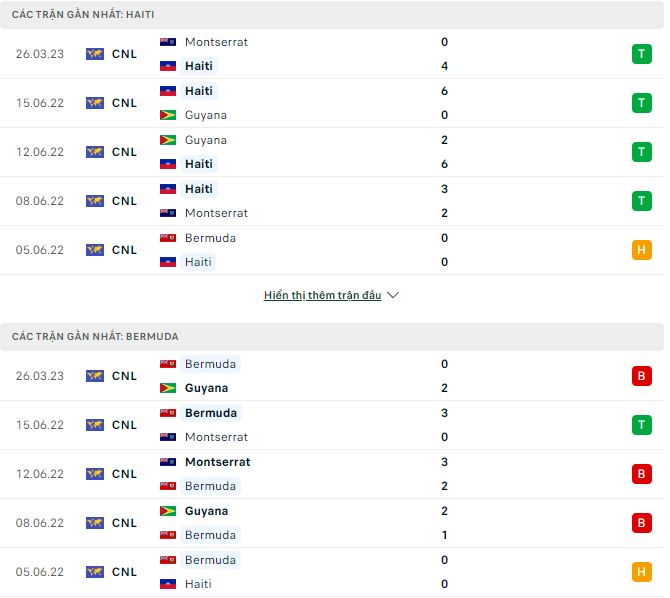
Task: Click the 'Hiển thị thêm trận đấu' link
Action: click(322, 296)
